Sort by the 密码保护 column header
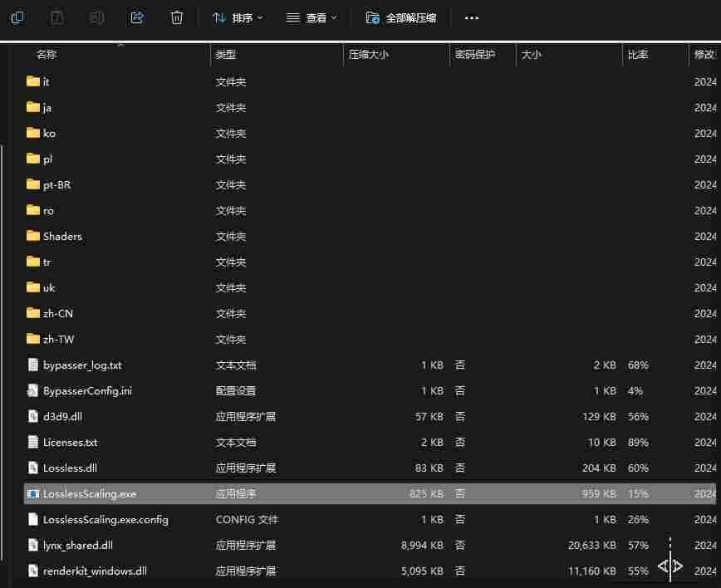Screen dimensions: 721x588 [475, 55]
